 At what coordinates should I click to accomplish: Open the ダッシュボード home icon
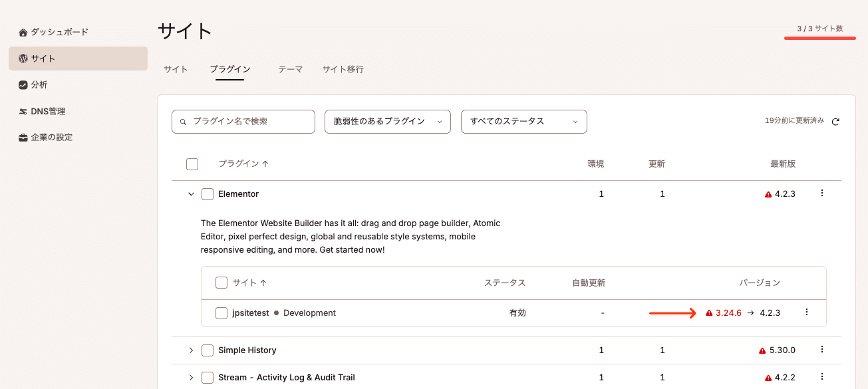[23, 33]
